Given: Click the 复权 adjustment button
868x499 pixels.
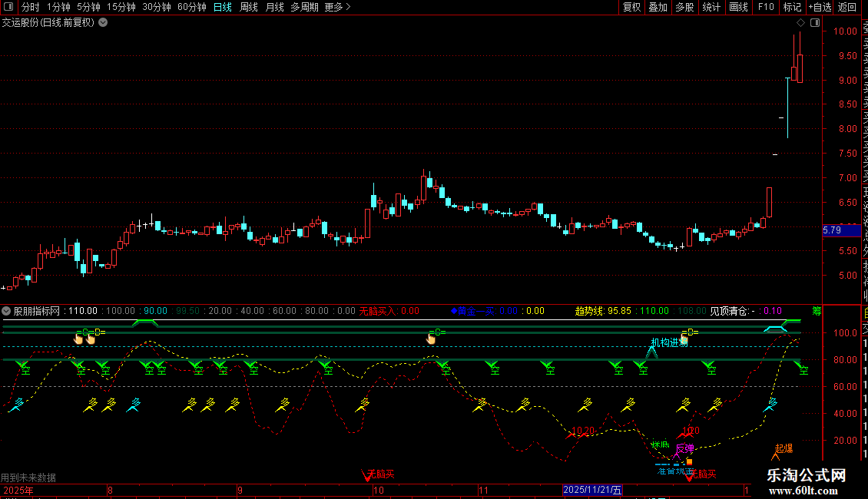Looking at the screenshot, I should coord(631,7).
